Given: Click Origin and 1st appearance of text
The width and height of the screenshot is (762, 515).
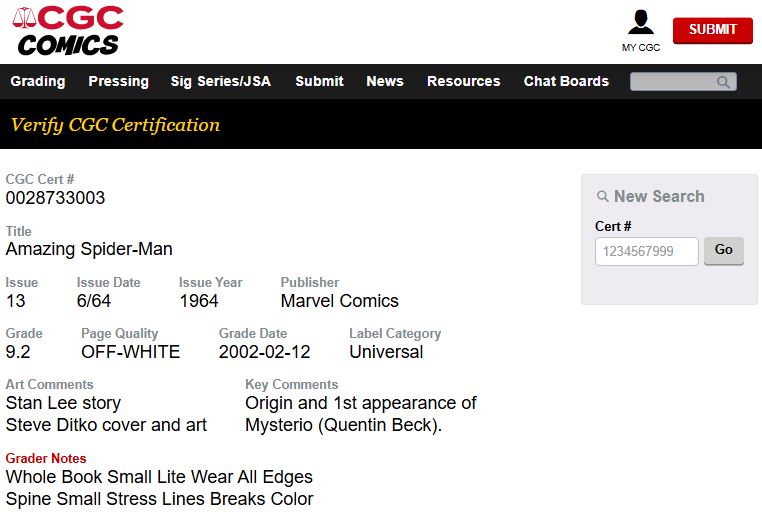Looking at the screenshot, I should (x=361, y=403).
